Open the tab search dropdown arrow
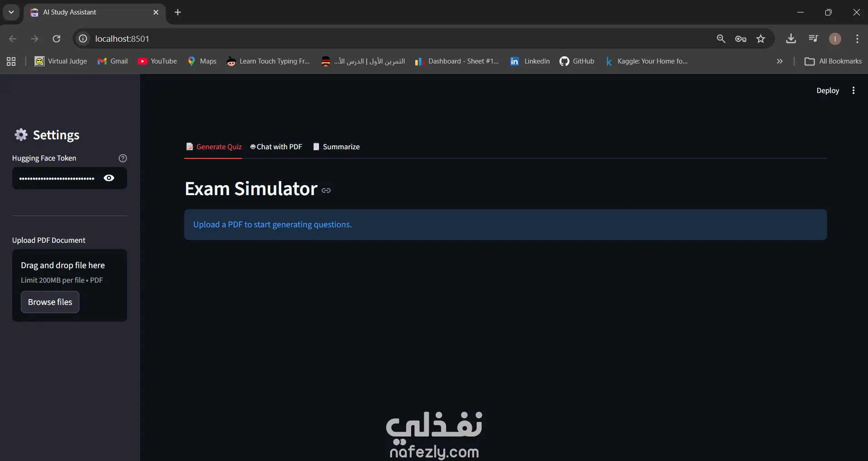 coord(11,12)
